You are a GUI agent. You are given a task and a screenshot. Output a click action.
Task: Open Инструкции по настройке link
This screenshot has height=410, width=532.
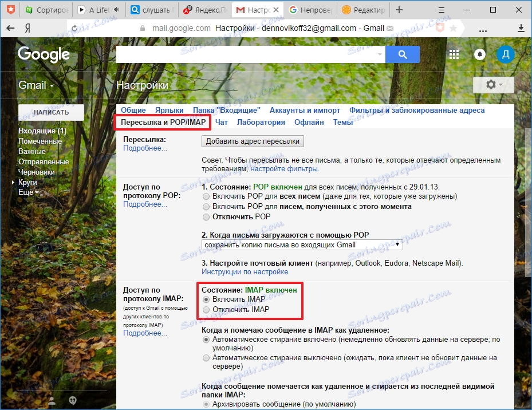(x=245, y=272)
